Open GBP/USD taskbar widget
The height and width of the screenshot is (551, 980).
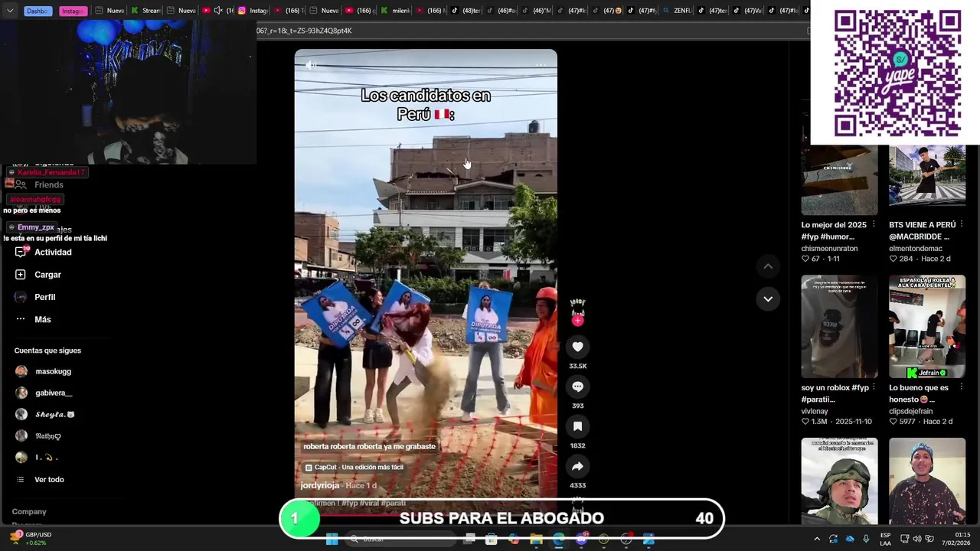tap(31, 539)
